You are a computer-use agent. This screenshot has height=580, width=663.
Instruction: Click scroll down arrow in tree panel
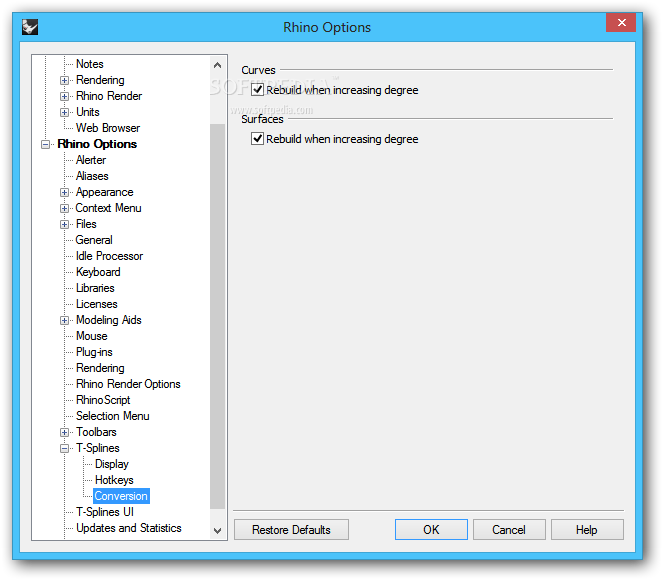coord(218,531)
